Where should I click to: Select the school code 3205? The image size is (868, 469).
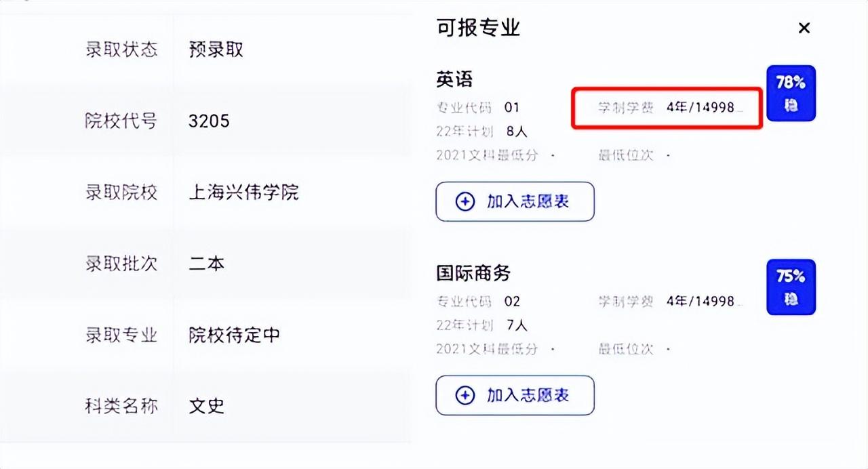click(209, 121)
